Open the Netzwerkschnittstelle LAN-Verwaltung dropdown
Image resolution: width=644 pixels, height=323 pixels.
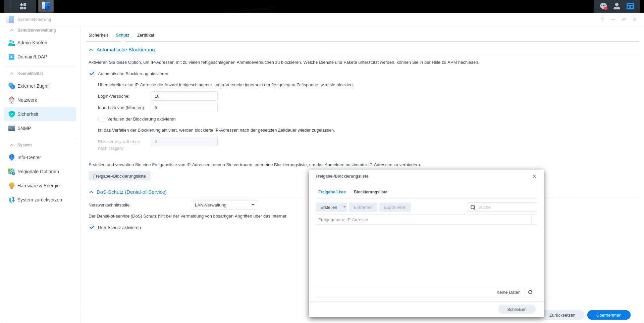point(224,205)
